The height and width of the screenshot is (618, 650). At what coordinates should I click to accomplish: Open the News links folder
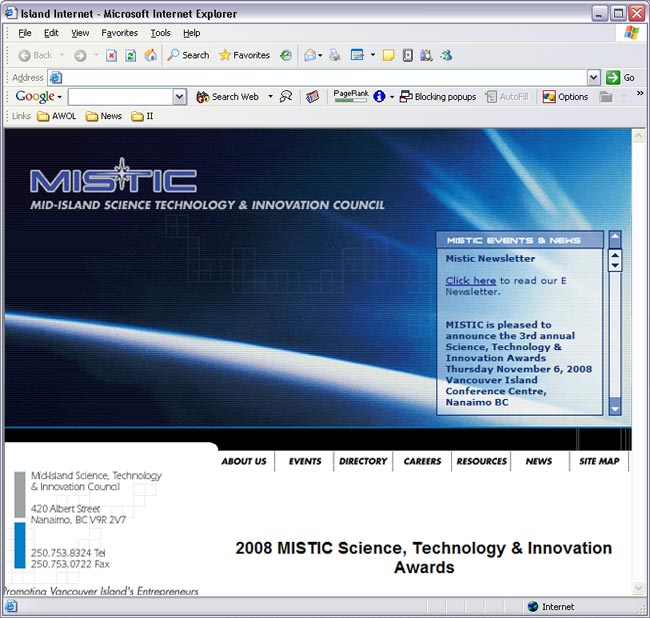[x=104, y=116]
